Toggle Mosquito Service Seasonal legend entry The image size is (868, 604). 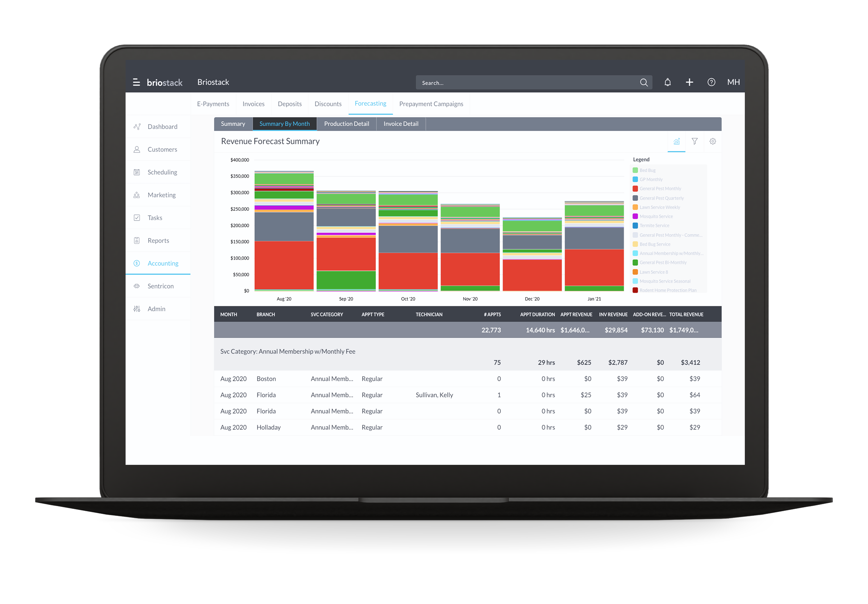click(x=662, y=281)
